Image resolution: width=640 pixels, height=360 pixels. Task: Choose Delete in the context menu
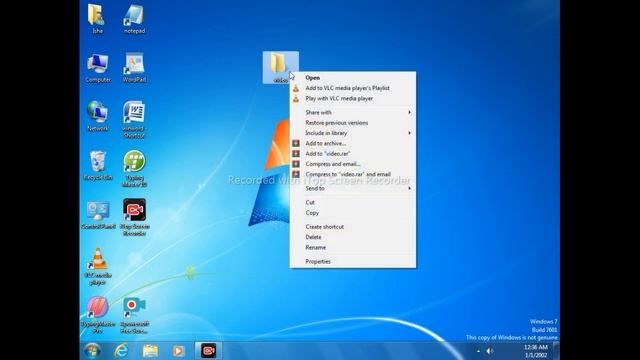click(353, 237)
